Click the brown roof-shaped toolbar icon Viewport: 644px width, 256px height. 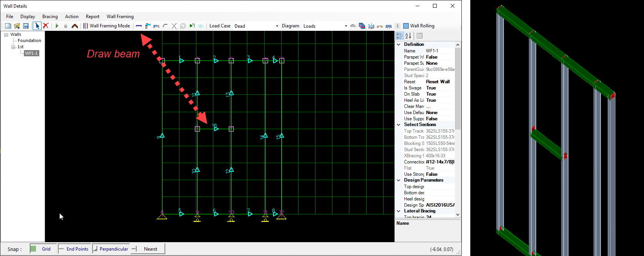[75, 26]
